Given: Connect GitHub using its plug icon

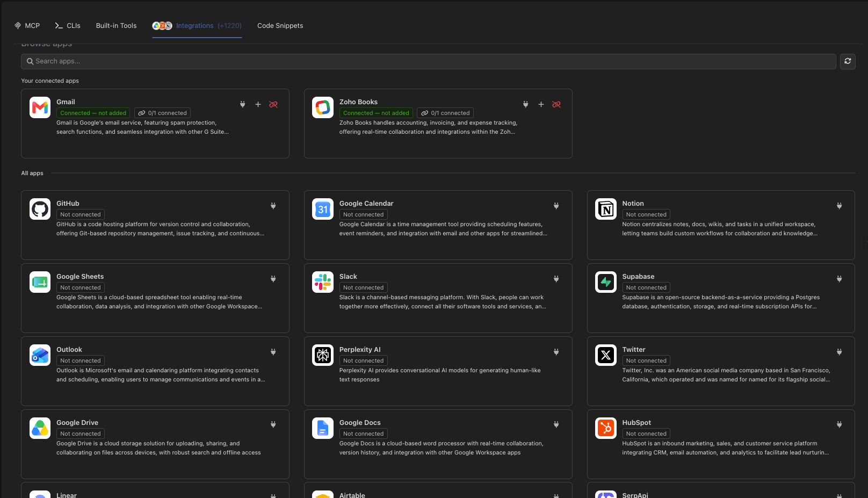Looking at the screenshot, I should (273, 206).
